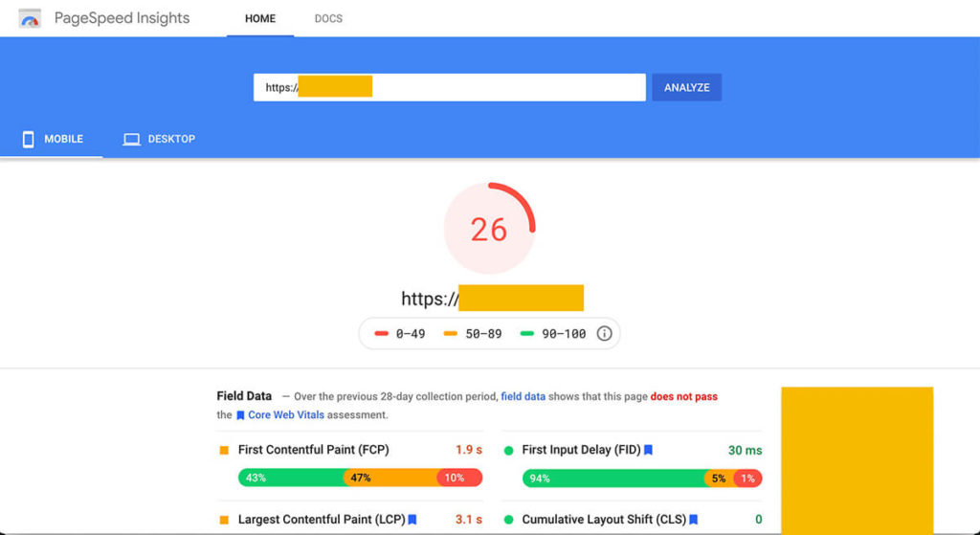Viewport: 980px width, 535px height.
Task: Click the orange square marker beside FCP
Action: [x=224, y=450]
